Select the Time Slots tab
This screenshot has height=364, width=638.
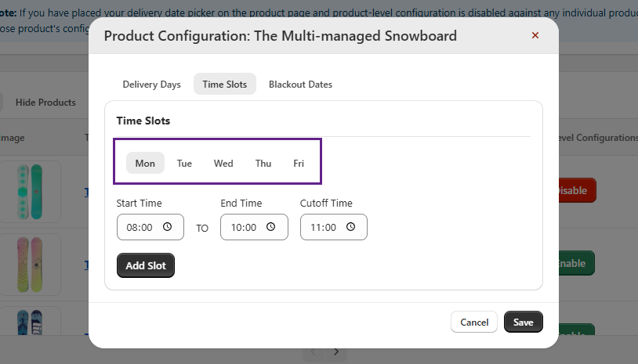[224, 85]
